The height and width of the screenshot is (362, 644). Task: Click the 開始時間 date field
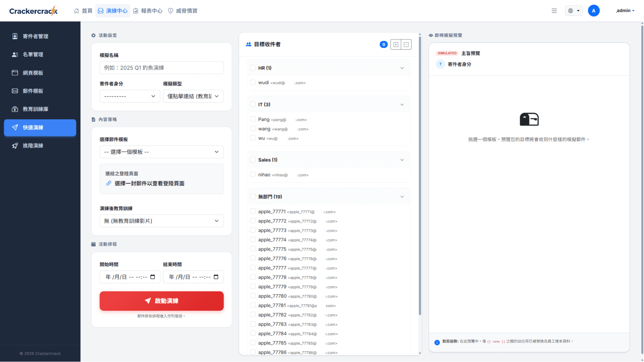(x=130, y=277)
